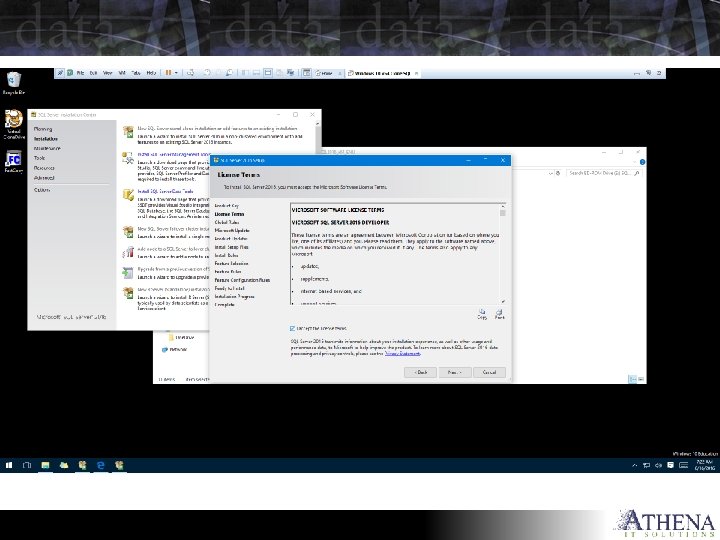Click the Next button in setup wizard
The width and height of the screenshot is (720, 540).
coord(455,372)
